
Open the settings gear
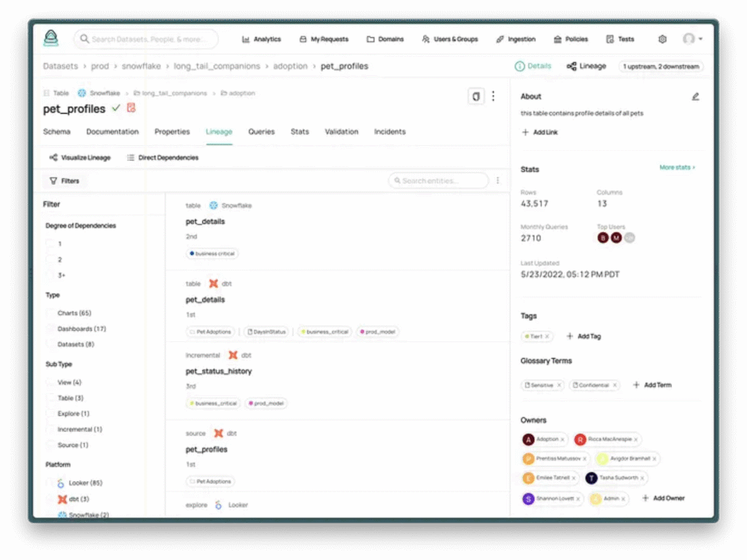coord(662,39)
